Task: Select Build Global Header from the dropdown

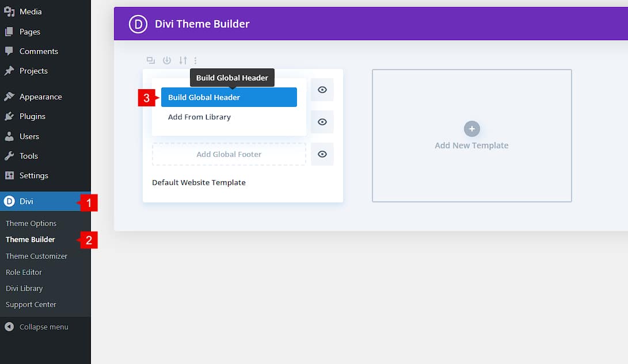Action: point(229,97)
